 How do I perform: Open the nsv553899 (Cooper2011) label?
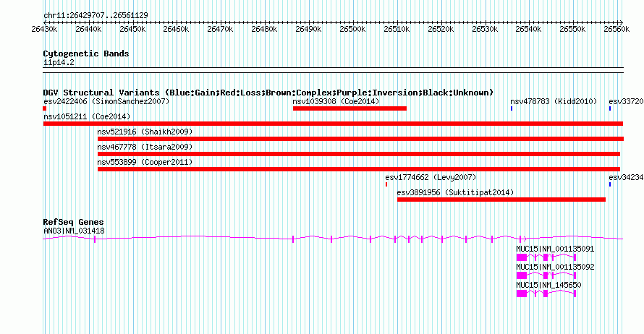click(145, 162)
